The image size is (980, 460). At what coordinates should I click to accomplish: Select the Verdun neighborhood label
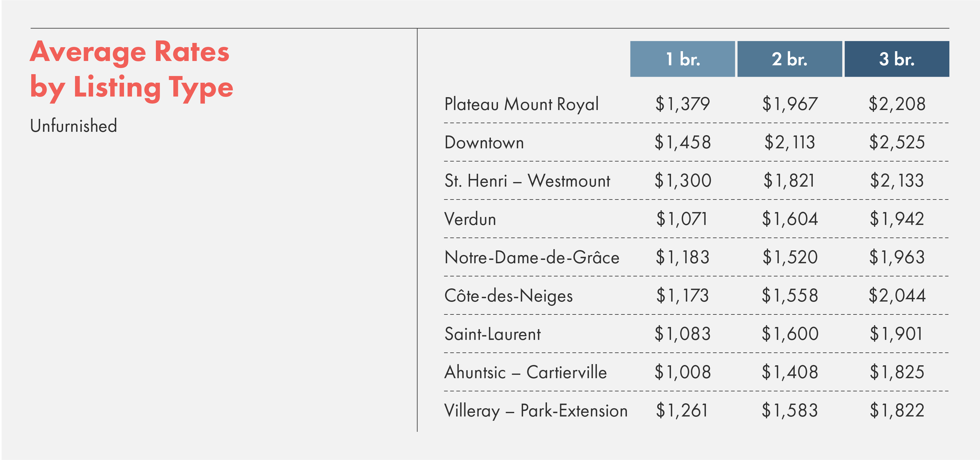pos(470,219)
